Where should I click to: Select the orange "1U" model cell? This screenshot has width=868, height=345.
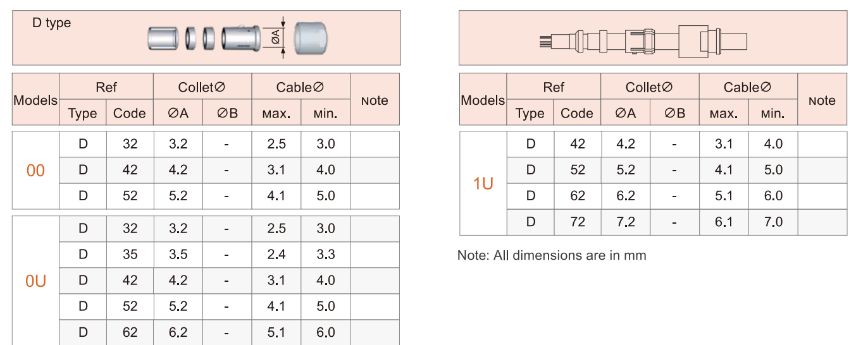pos(483,184)
